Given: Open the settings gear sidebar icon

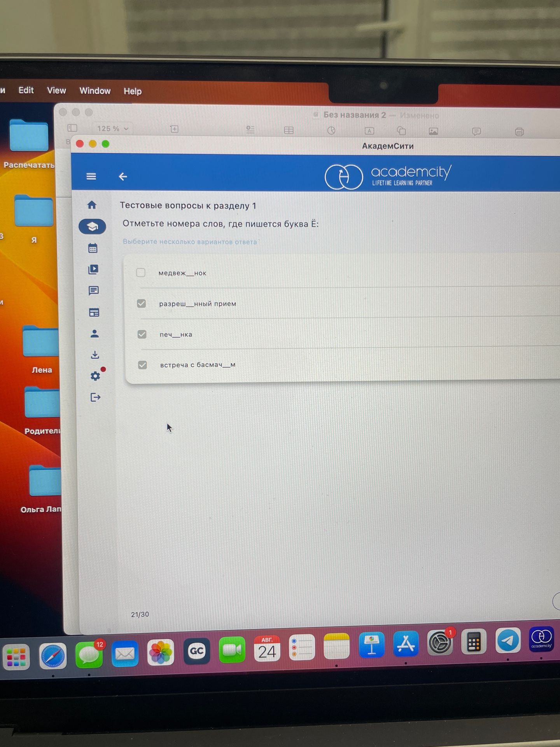Looking at the screenshot, I should [95, 376].
